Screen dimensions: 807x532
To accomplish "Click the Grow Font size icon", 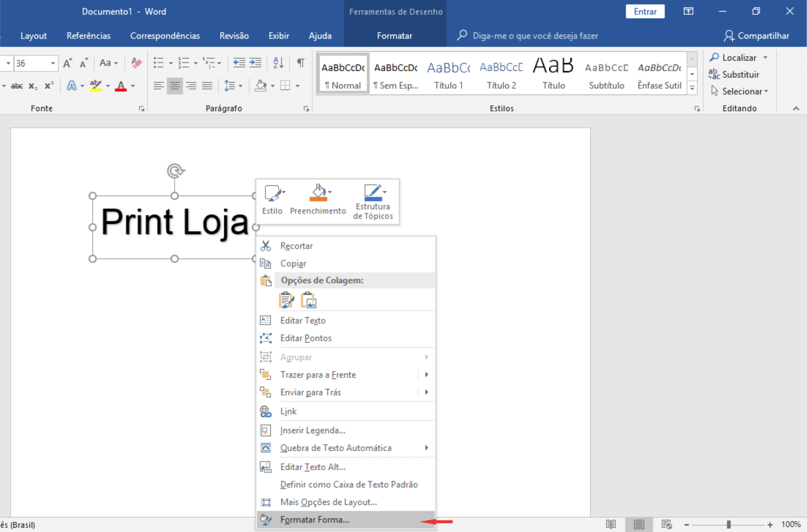I will pyautogui.click(x=67, y=63).
